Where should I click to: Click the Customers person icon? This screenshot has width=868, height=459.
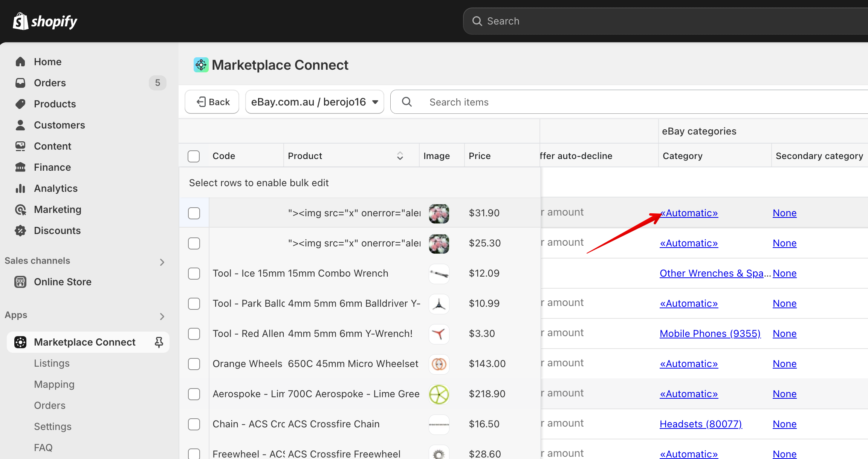point(20,125)
